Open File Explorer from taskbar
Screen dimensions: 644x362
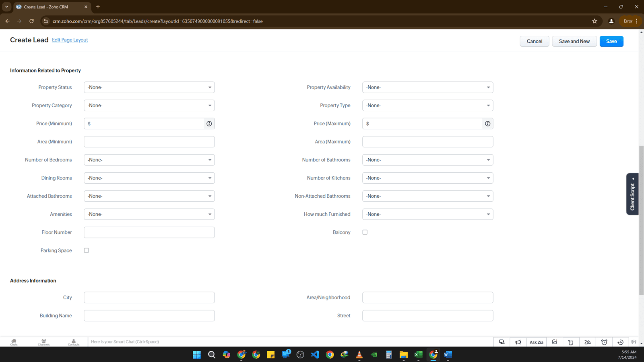[404, 354]
